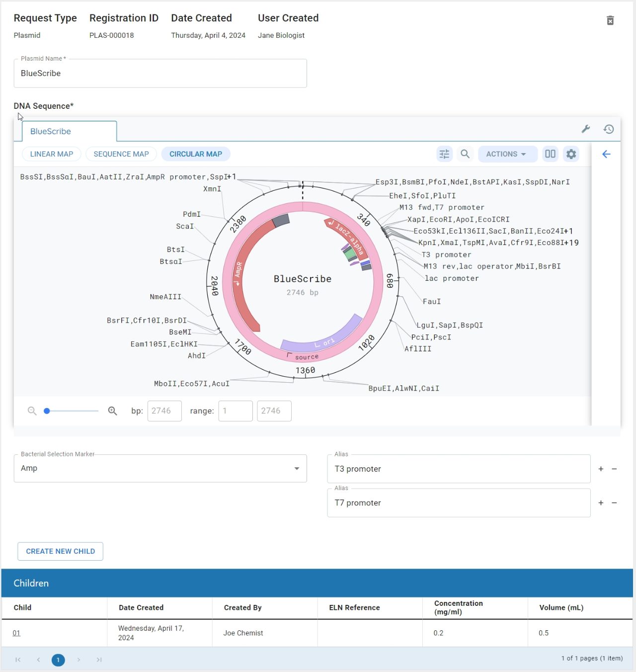Remove the T7 promoter alias with minus
Viewport: 636px width, 672px height.
tap(614, 503)
